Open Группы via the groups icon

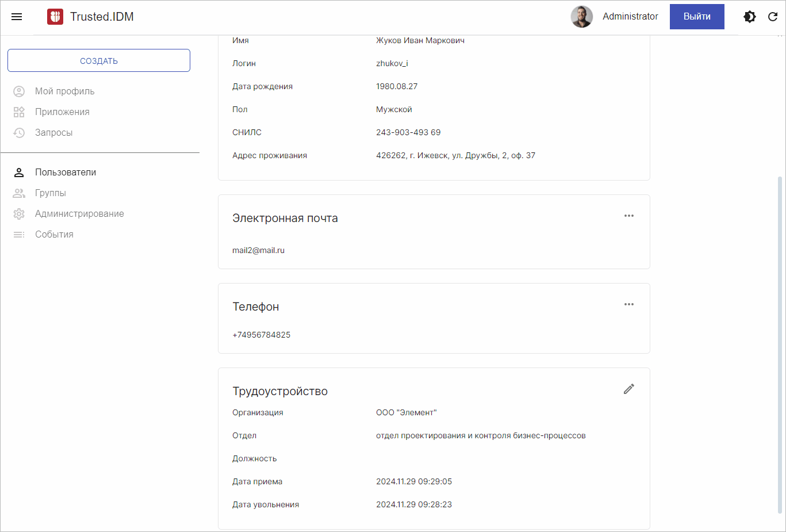click(x=19, y=193)
